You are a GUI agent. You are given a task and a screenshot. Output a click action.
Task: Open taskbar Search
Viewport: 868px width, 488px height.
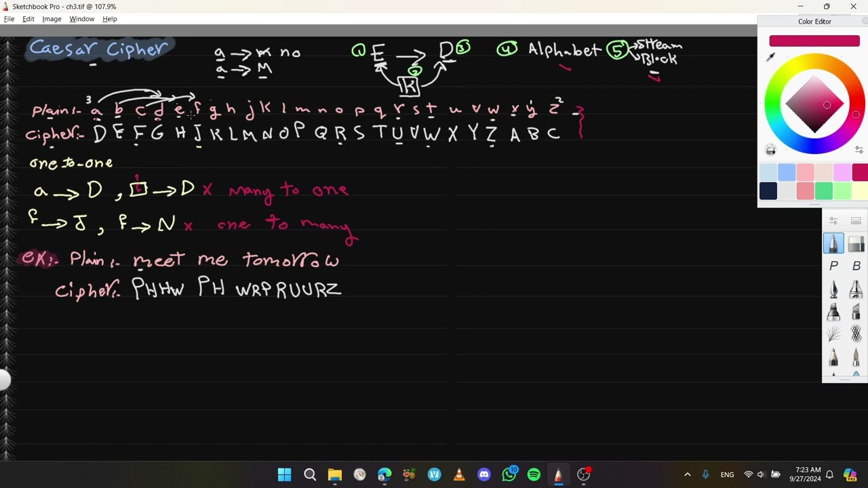coord(310,474)
